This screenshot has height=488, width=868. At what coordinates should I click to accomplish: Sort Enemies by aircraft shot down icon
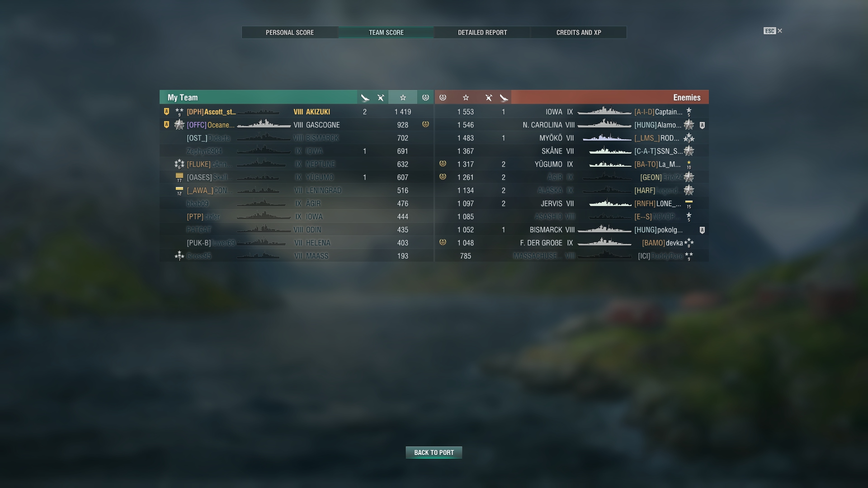pyautogui.click(x=489, y=98)
